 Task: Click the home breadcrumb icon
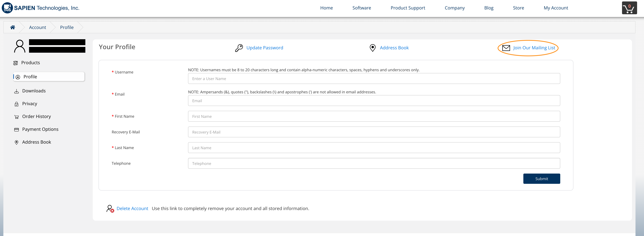[x=13, y=27]
